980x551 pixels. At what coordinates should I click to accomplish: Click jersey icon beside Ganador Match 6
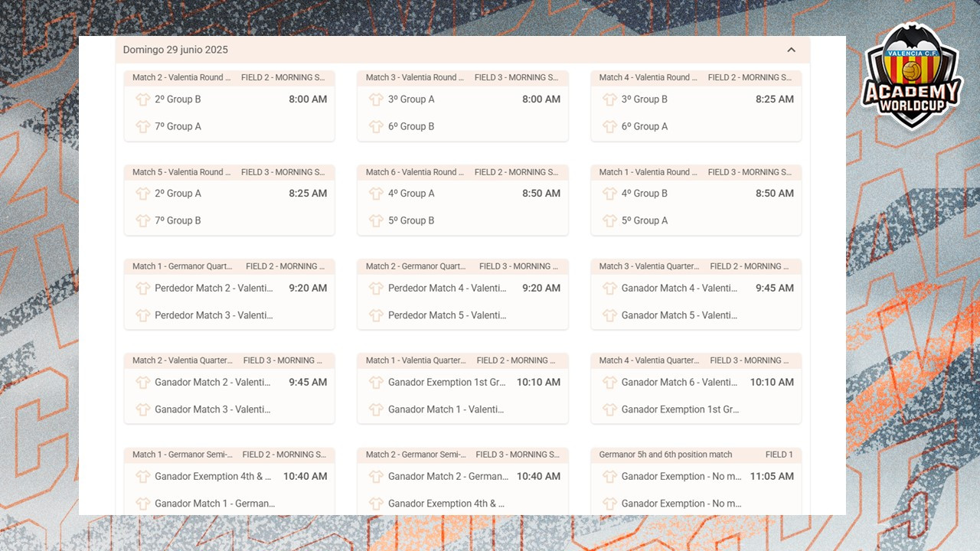coord(609,383)
